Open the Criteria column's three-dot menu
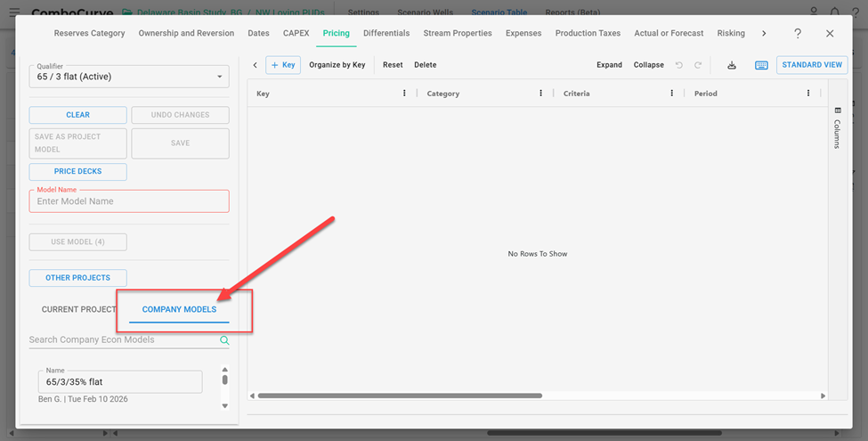Screen dimensions: 868x441 click(671, 94)
